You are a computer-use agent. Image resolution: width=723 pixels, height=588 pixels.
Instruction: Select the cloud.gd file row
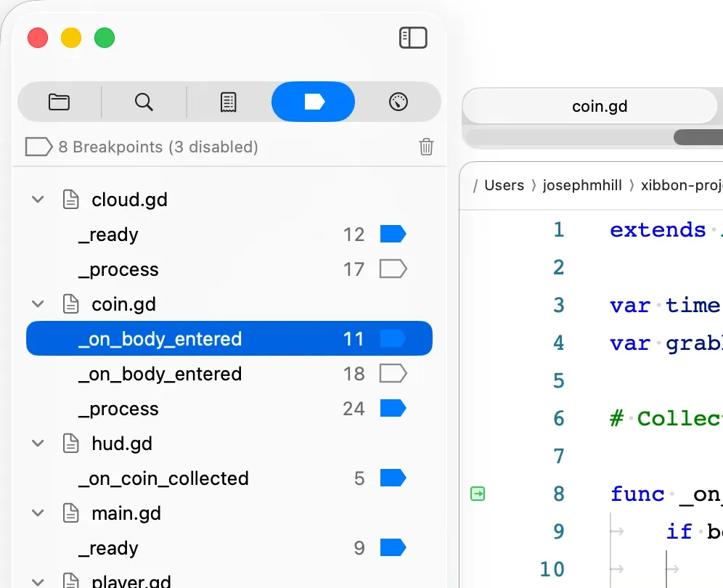229,200
